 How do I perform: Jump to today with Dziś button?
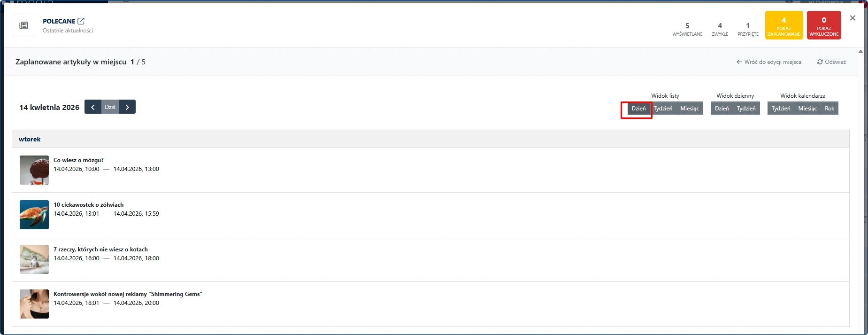pyautogui.click(x=110, y=107)
